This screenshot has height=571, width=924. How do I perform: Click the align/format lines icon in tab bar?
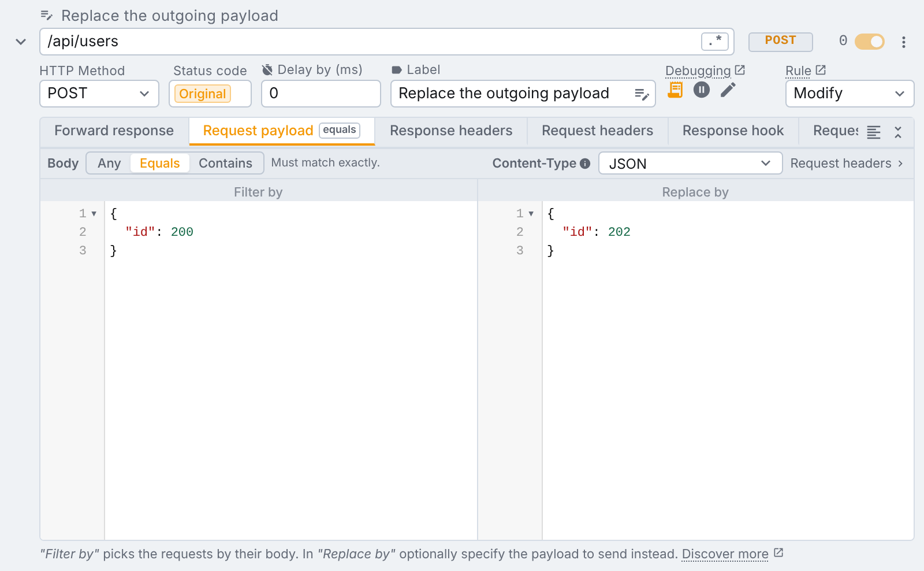(874, 132)
